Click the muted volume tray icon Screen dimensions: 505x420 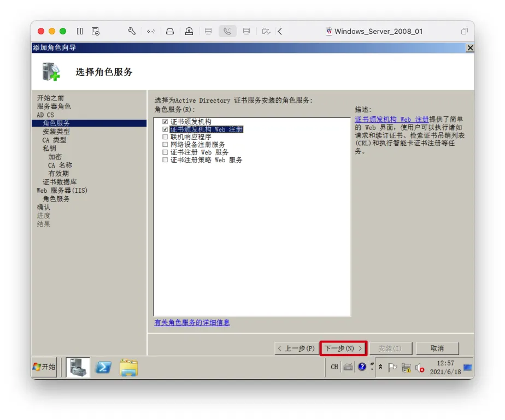(x=420, y=368)
